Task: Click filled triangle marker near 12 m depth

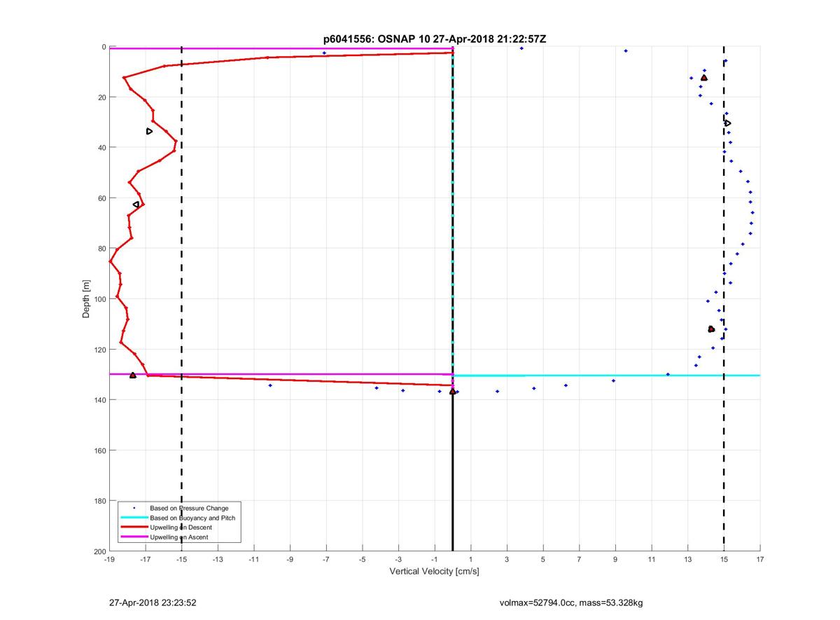Action: [704, 78]
